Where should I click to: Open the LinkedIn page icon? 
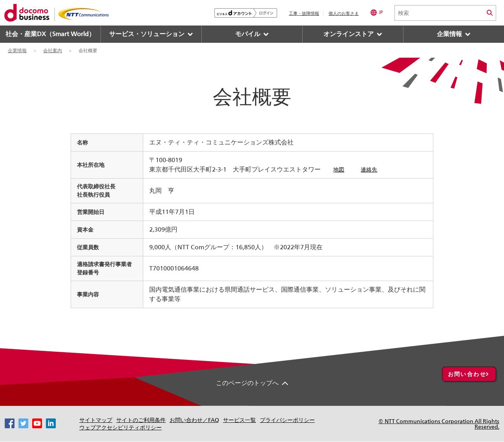click(51, 423)
